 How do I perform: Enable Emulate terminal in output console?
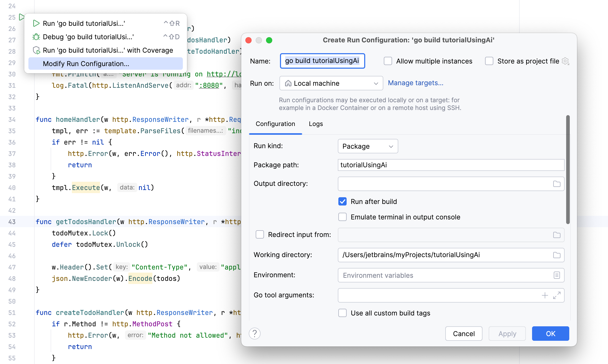[x=342, y=217]
